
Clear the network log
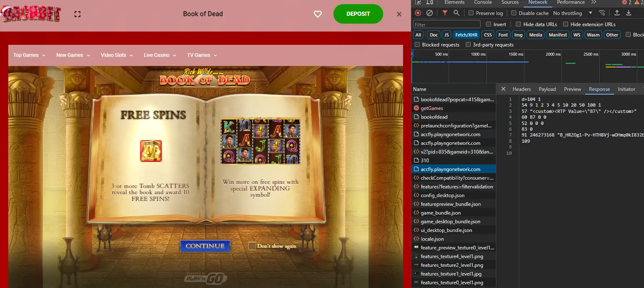(430, 13)
